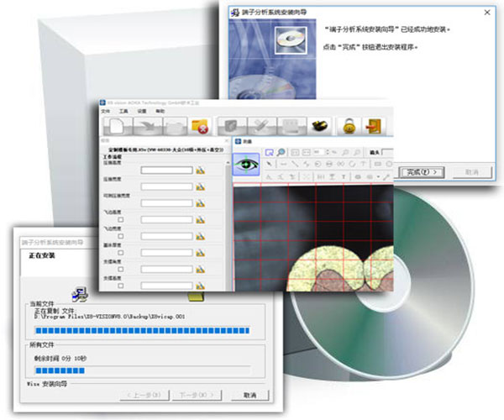
Task: Click measure icon beside 基体厚度 field
Action: (x=200, y=253)
